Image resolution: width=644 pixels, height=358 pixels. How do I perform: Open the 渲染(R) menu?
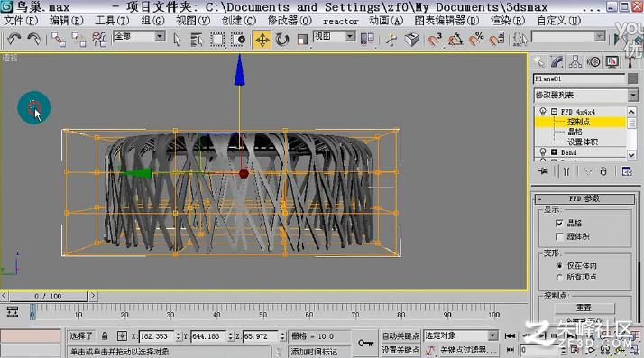[x=507, y=21]
